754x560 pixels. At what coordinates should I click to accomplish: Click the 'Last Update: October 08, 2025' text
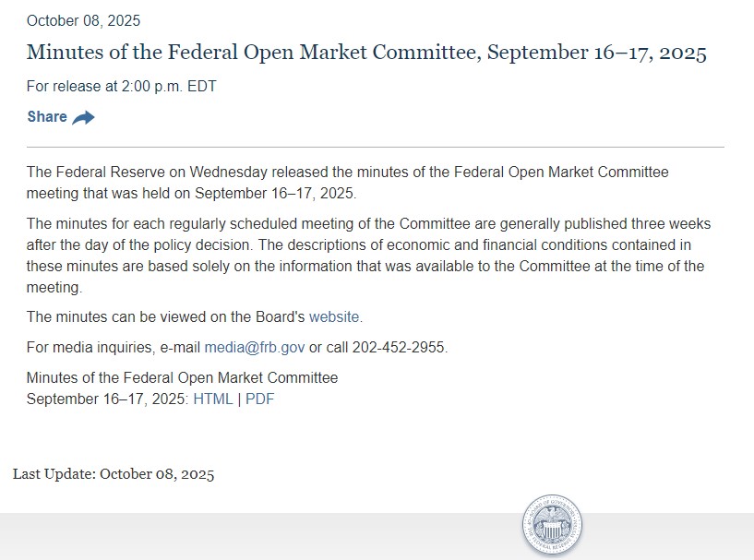[114, 474]
